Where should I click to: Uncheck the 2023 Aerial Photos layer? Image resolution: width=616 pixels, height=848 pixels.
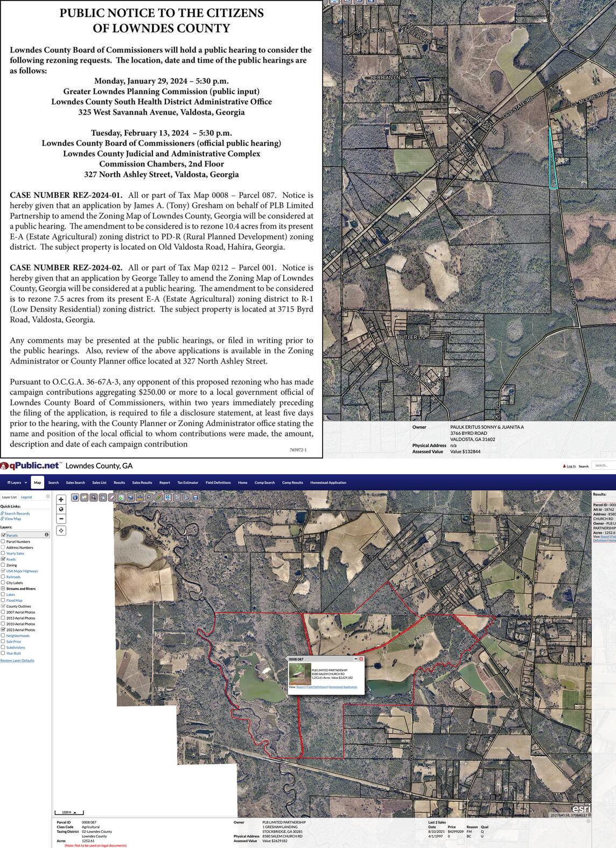tap(3, 630)
